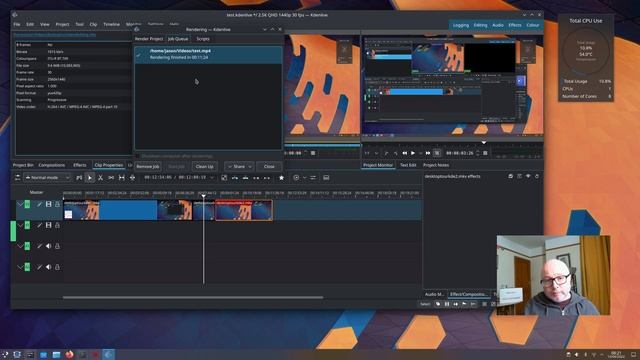Click the timeline zone in-monitor icon after timecode
The image size is (640, 360).
(224, 178)
